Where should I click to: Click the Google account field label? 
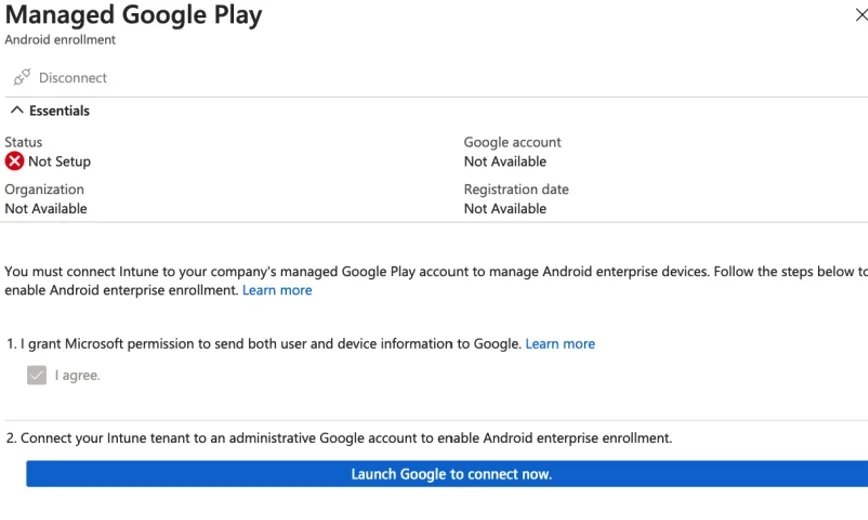[512, 142]
